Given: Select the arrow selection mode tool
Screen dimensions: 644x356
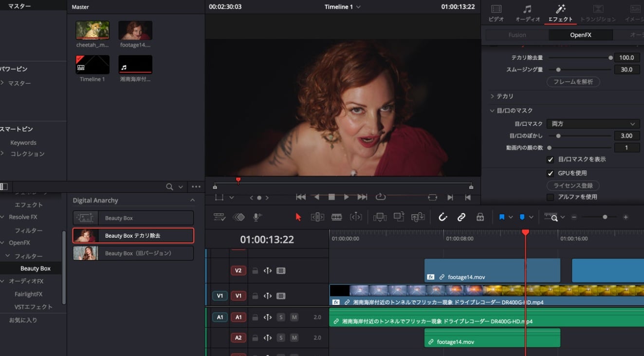Looking at the screenshot, I should point(298,217).
